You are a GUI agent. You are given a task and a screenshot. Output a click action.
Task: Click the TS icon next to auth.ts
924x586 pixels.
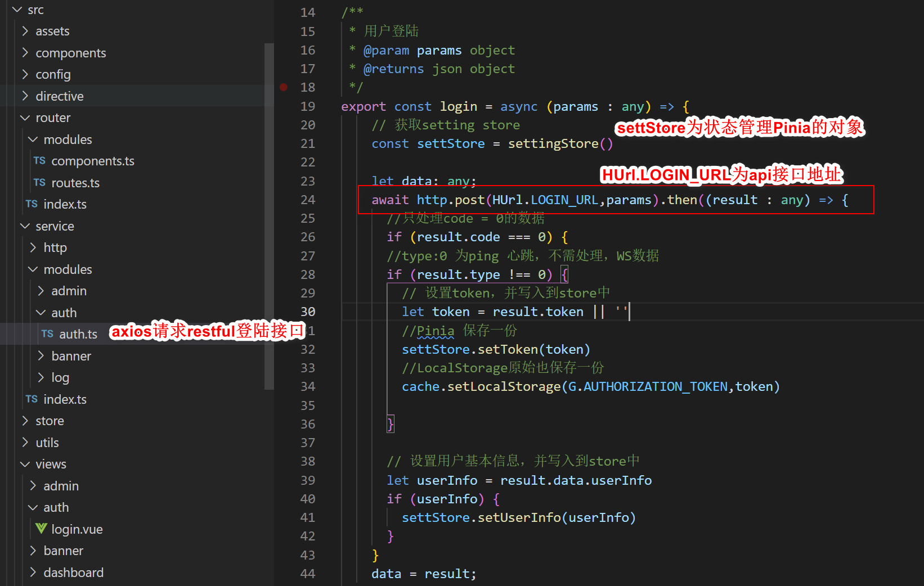tap(47, 333)
